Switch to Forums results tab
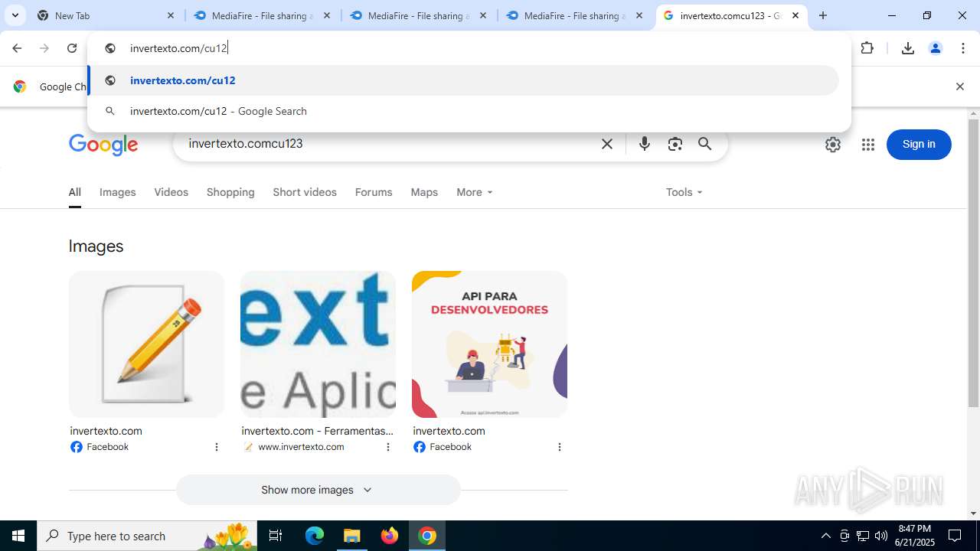The height and width of the screenshot is (551, 980). tap(374, 193)
